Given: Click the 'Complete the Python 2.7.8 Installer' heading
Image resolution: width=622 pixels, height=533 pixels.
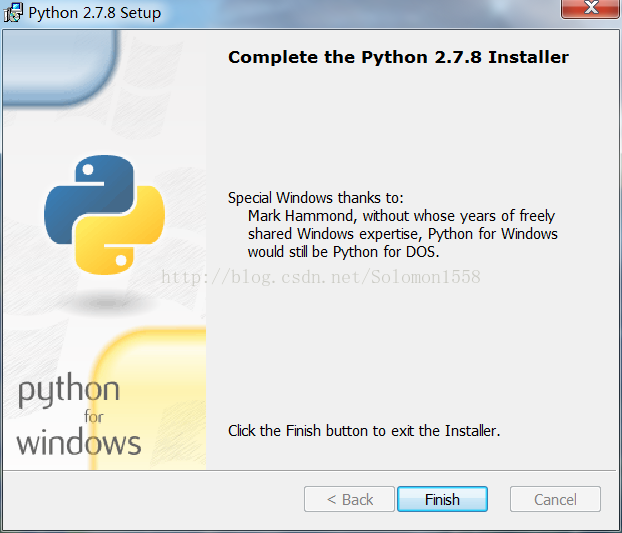Looking at the screenshot, I should tap(398, 58).
